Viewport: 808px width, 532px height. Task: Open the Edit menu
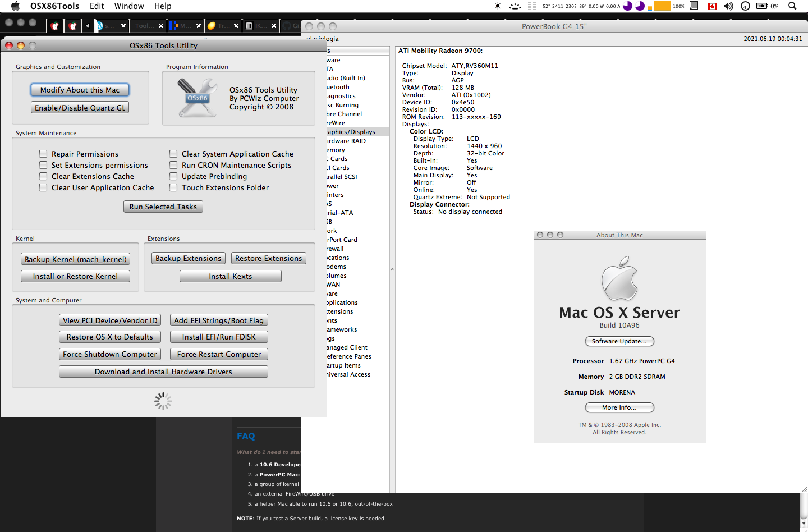(97, 6)
